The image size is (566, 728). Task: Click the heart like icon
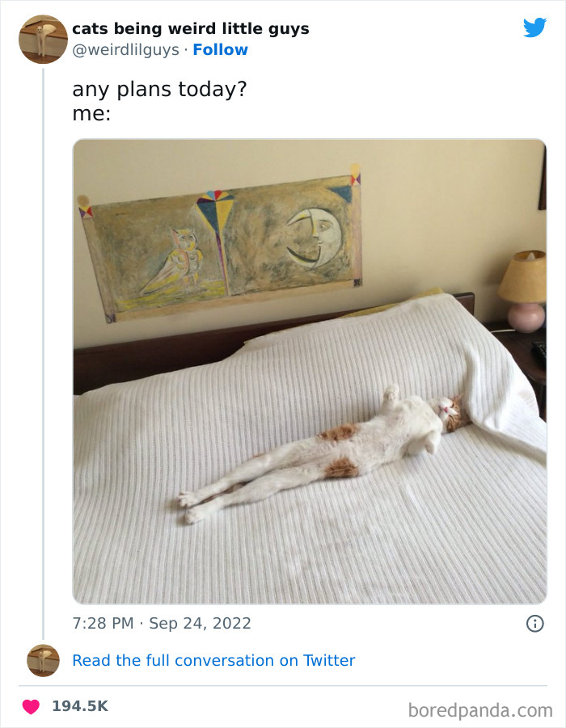click(x=31, y=706)
